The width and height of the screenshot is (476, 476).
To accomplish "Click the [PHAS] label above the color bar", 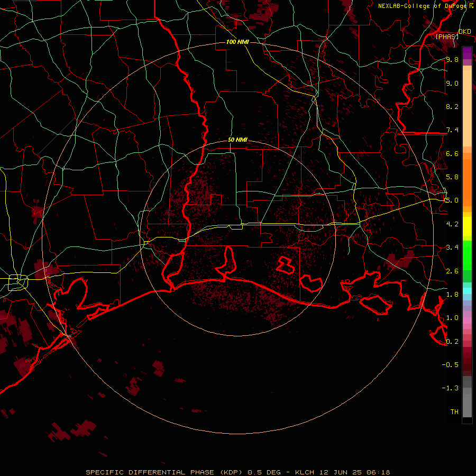I will 447,36.
